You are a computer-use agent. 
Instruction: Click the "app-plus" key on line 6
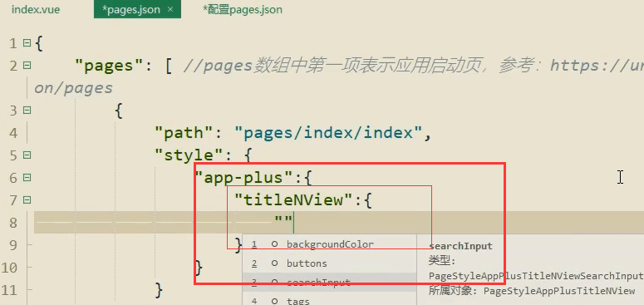point(245,178)
